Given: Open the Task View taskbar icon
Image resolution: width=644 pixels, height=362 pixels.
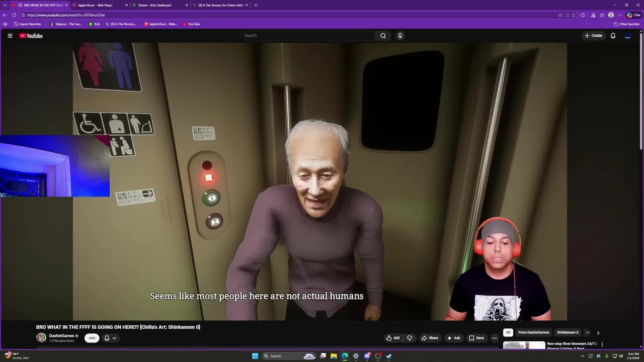Looking at the screenshot, I should (323, 356).
